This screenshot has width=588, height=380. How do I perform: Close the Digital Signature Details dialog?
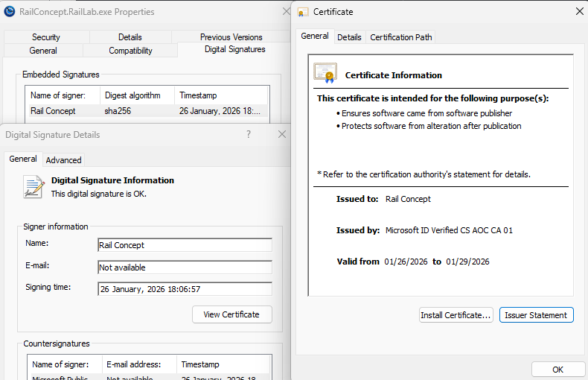(282, 134)
